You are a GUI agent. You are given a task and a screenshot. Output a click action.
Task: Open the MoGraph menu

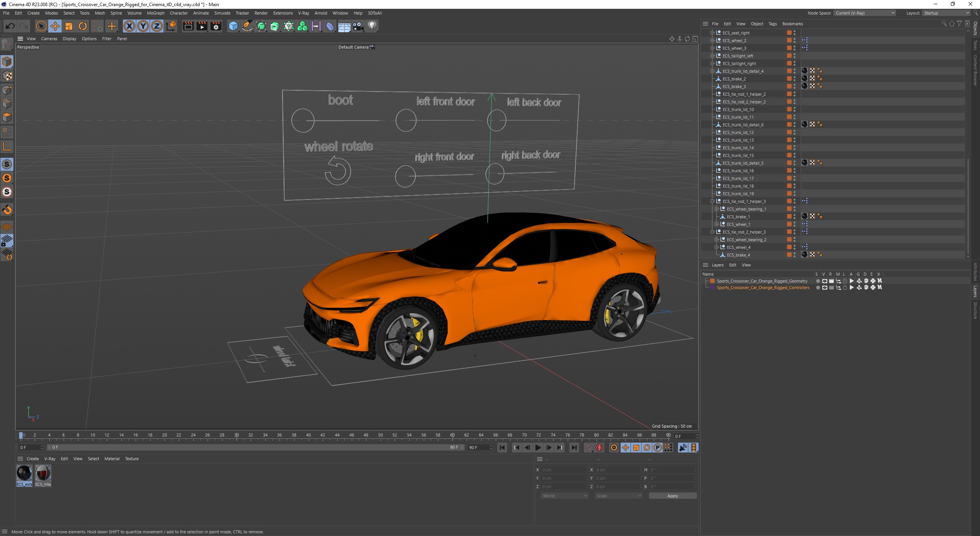tap(155, 13)
